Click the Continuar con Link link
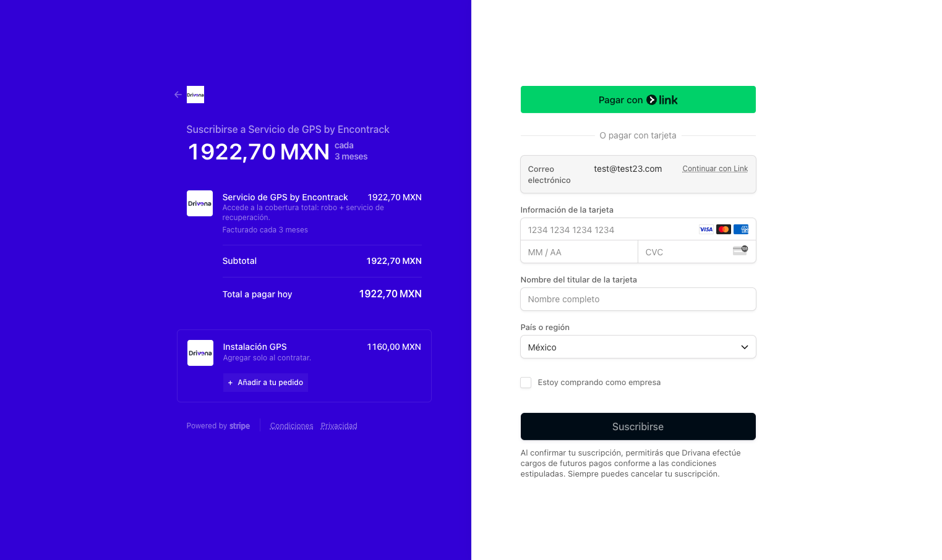 [x=715, y=169]
